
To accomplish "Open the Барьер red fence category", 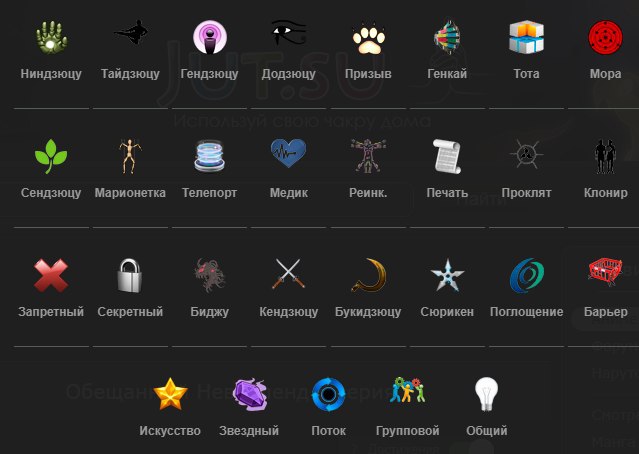I will (x=605, y=271).
